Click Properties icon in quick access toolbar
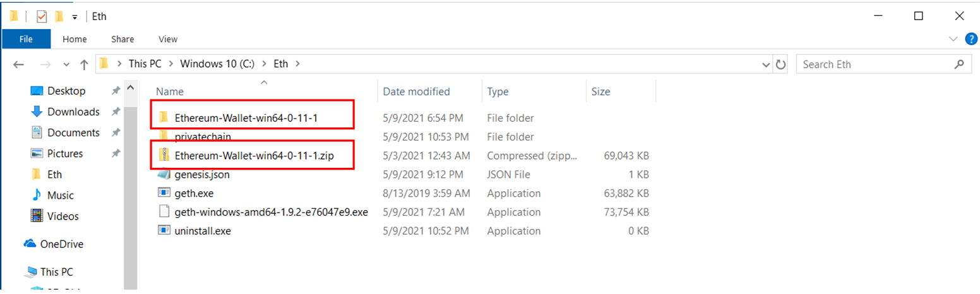This screenshot has height=294, width=980. pyautogui.click(x=41, y=16)
